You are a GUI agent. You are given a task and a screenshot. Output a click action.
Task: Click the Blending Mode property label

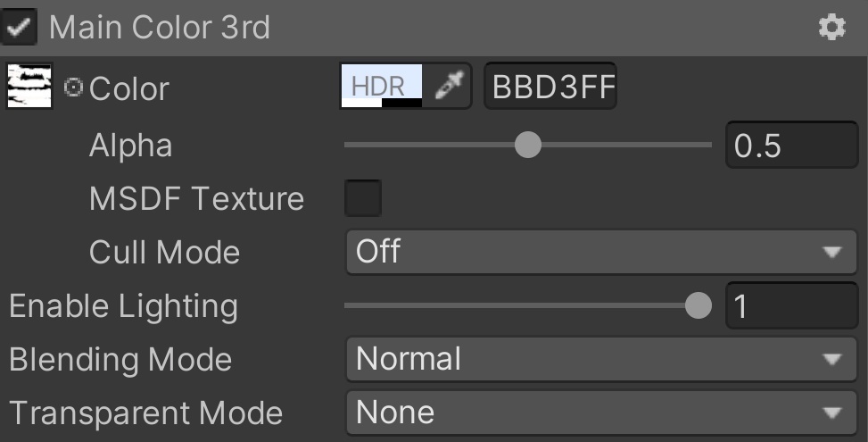tap(120, 360)
